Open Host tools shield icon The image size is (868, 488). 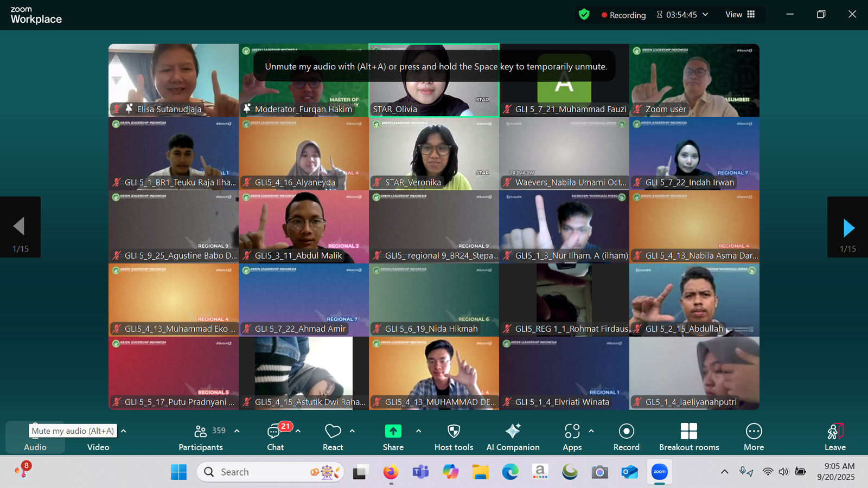[454, 432]
